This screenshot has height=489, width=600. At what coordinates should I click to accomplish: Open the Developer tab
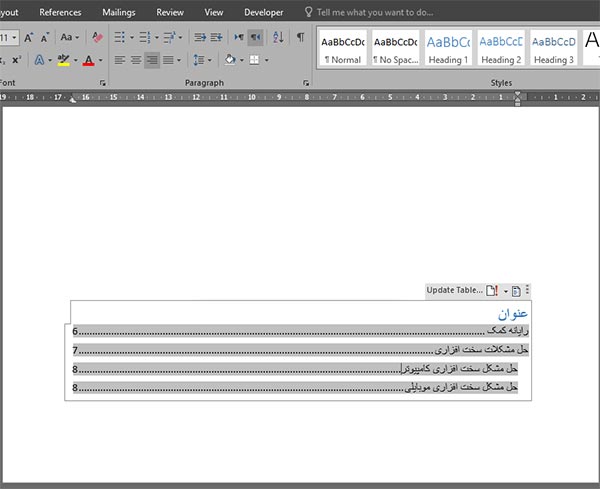pos(264,12)
